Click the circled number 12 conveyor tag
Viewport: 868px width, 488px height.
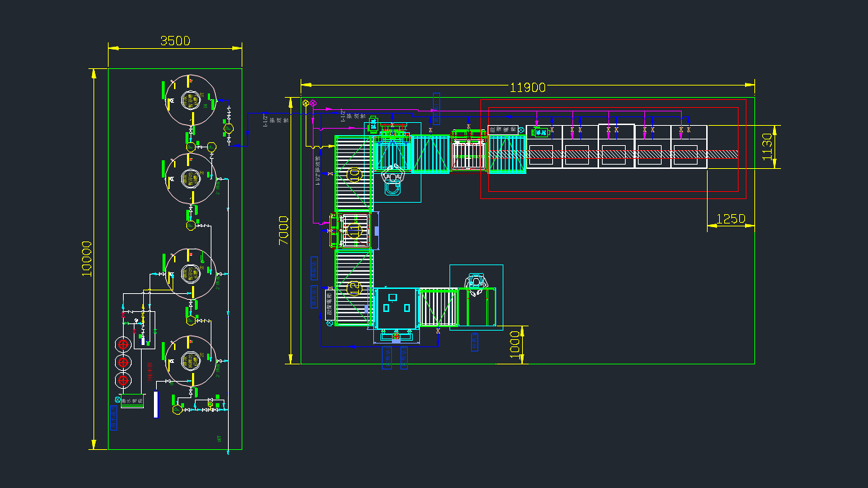pyautogui.click(x=354, y=288)
